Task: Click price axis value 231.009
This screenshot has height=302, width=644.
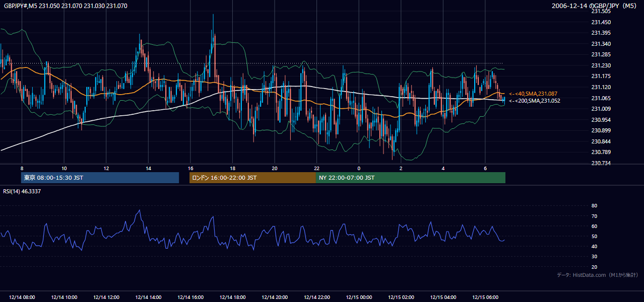Action: [x=601, y=109]
